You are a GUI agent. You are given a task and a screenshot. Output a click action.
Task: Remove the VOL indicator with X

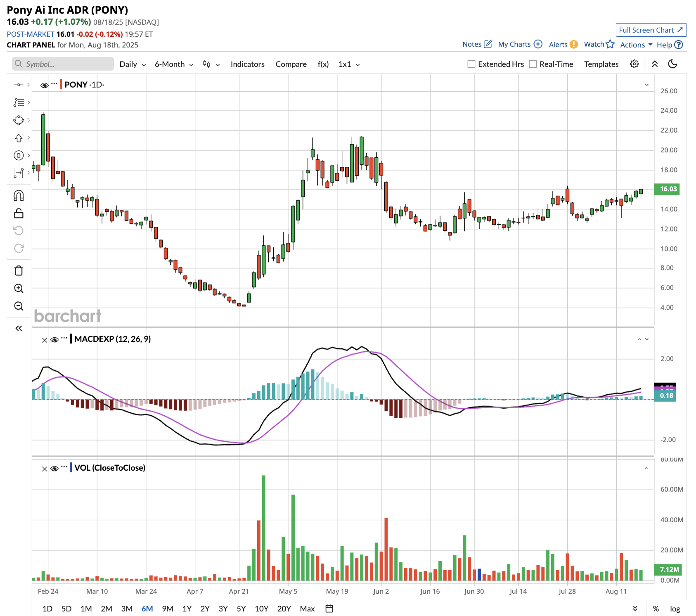[x=45, y=469]
